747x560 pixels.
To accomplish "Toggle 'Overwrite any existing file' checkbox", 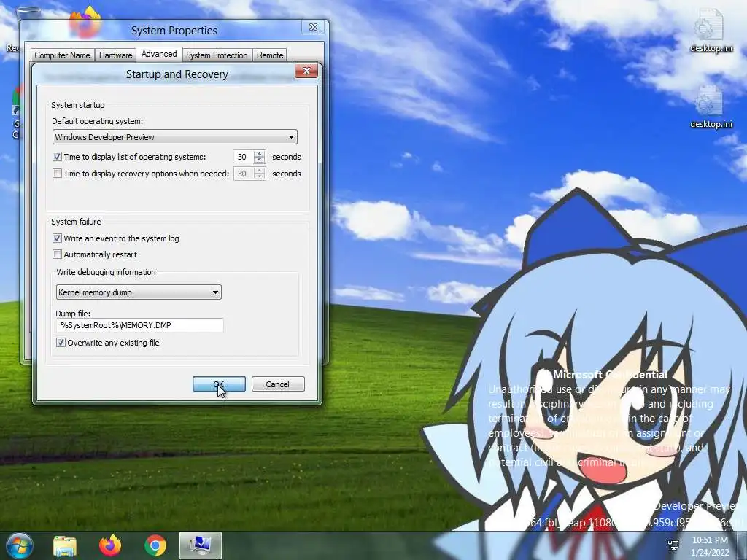I will 61,343.
